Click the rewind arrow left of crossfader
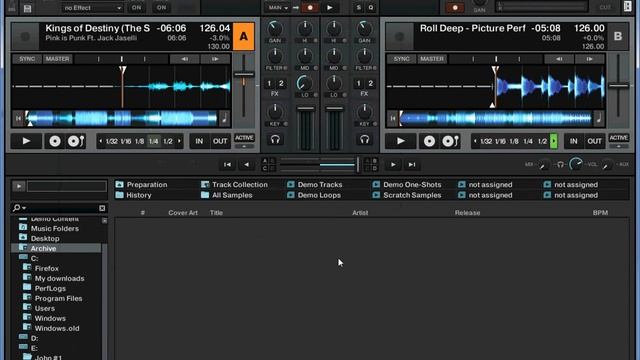 (247, 164)
